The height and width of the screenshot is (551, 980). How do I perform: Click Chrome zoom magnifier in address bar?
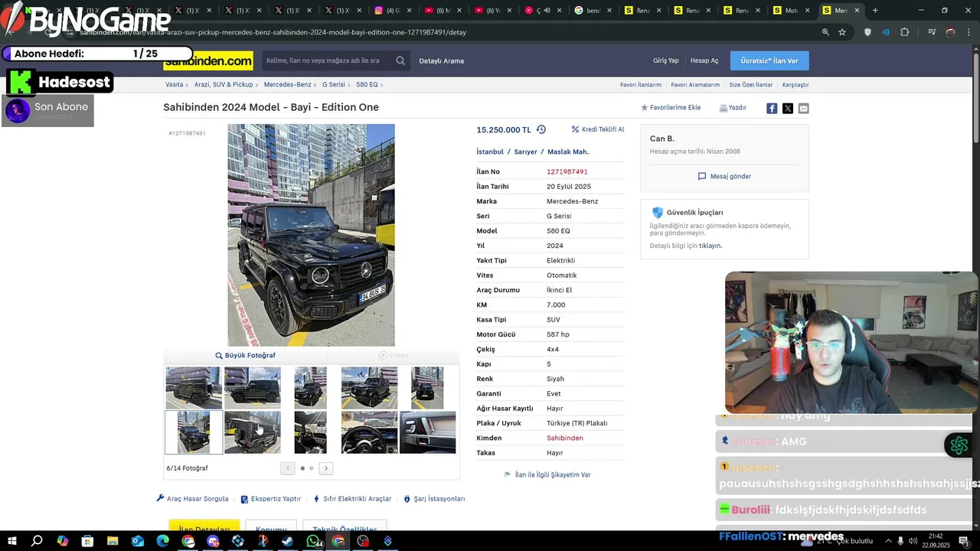point(825,32)
